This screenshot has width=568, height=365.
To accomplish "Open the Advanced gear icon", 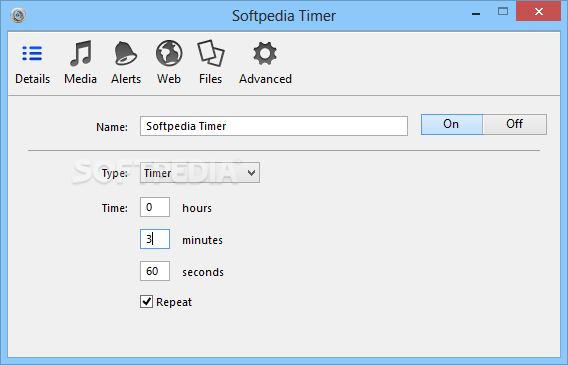I will pyautogui.click(x=265, y=54).
